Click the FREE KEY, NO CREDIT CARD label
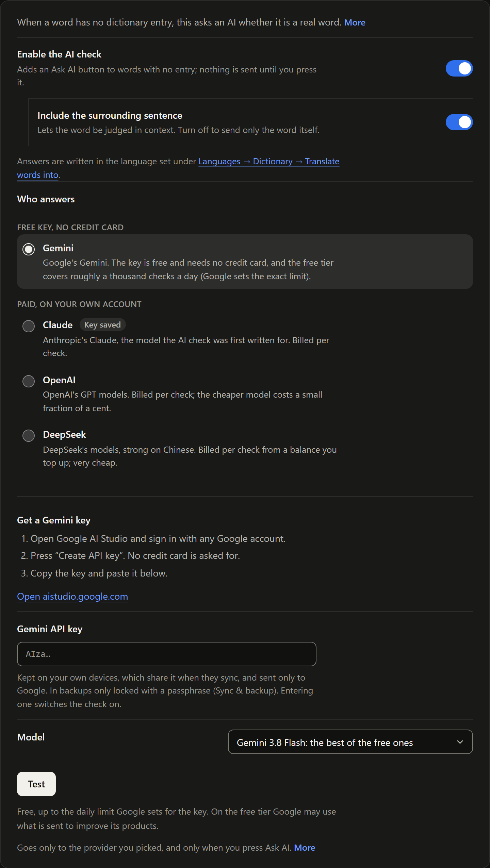 tap(70, 228)
